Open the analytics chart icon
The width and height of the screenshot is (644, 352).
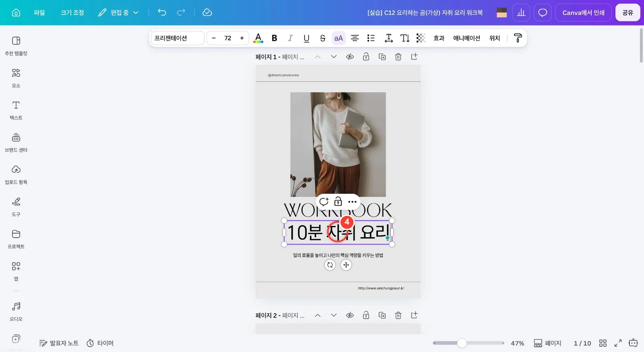click(521, 12)
